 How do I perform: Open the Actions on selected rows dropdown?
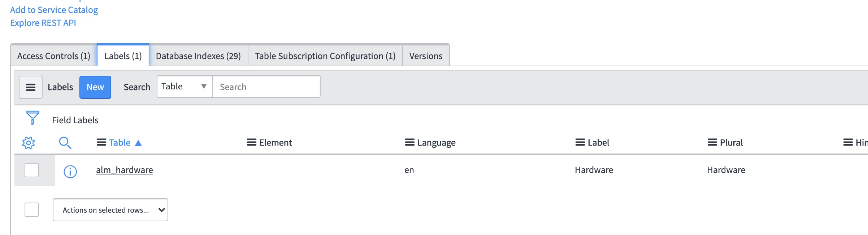[110, 209]
